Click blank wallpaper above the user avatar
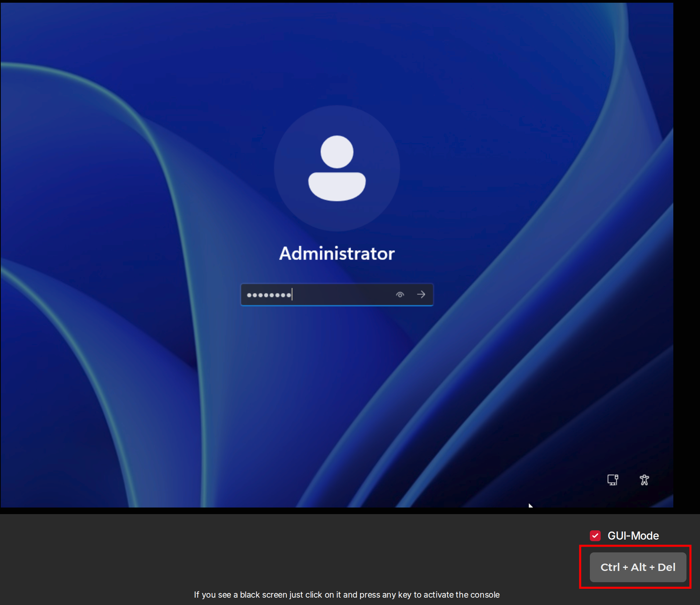Screen dimensions: 700x605 337,58
